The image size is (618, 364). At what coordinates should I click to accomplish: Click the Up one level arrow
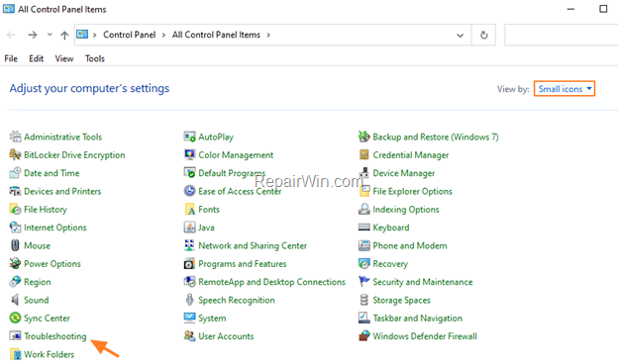pyautogui.click(x=64, y=35)
